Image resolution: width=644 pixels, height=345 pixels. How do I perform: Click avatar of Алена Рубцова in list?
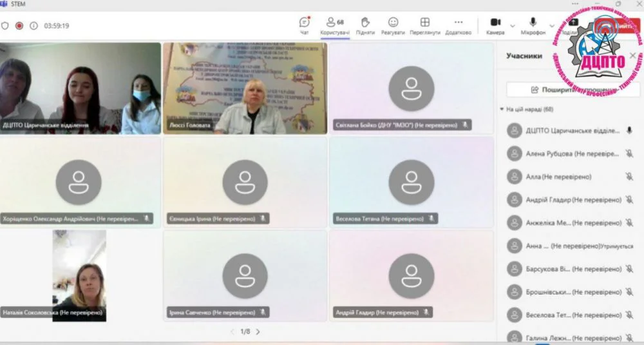tap(514, 153)
